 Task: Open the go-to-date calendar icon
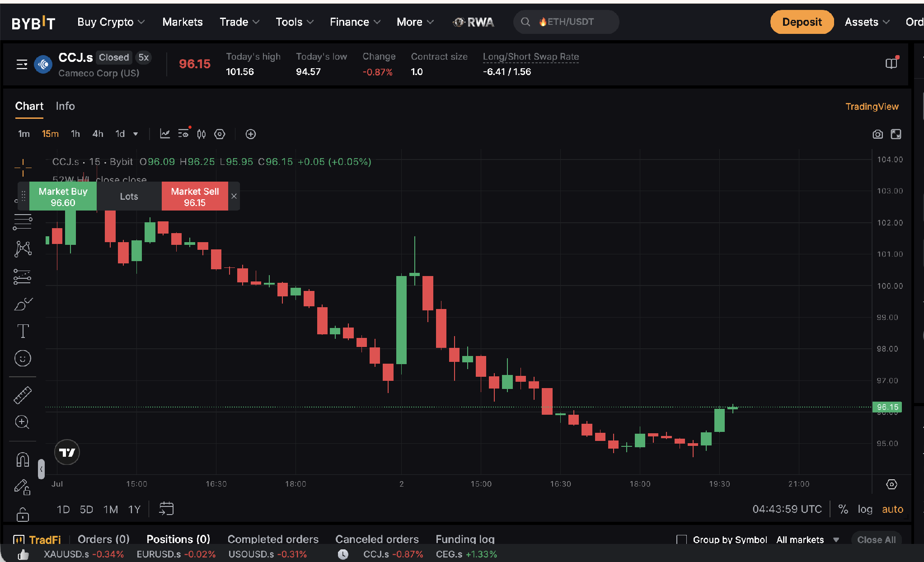166,509
